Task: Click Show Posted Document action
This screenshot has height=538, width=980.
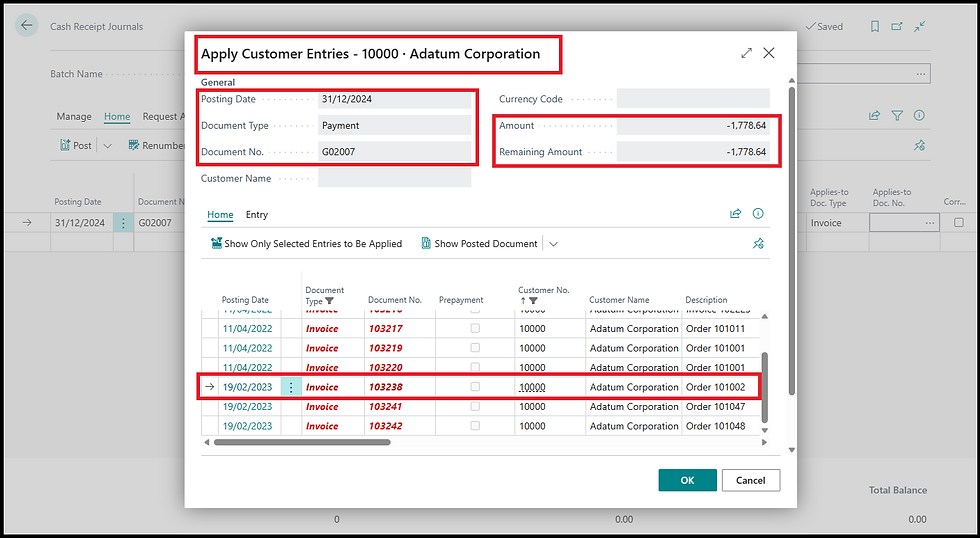Action: pos(479,244)
